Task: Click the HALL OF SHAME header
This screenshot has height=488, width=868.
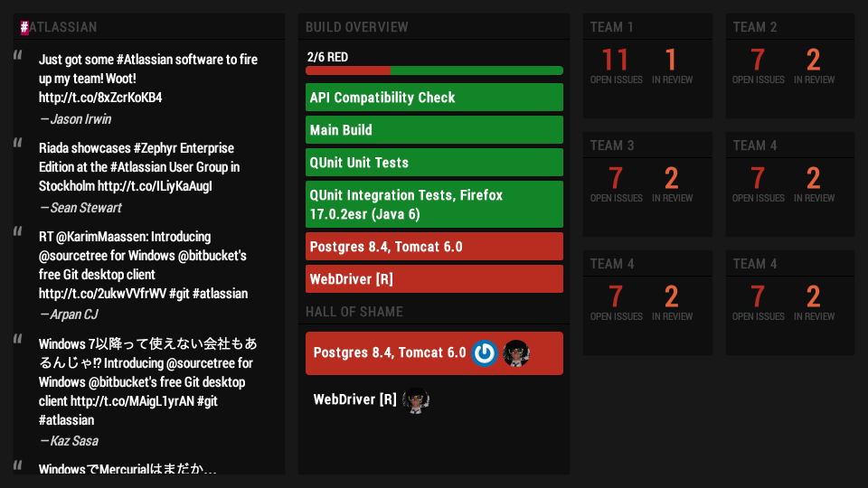Action: click(354, 312)
